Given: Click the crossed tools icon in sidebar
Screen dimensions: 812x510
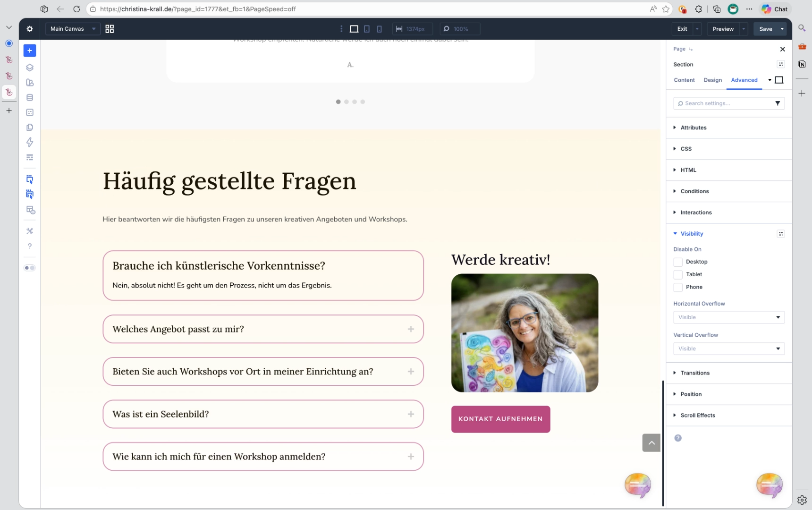Looking at the screenshot, I should [x=30, y=231].
